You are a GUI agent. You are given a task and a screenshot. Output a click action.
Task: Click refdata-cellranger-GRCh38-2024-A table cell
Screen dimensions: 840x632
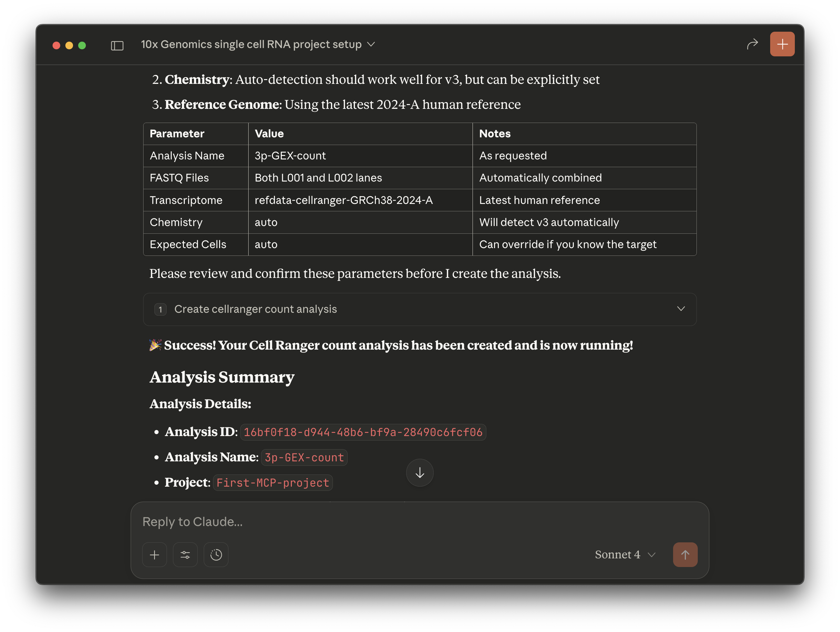pyautogui.click(x=343, y=200)
